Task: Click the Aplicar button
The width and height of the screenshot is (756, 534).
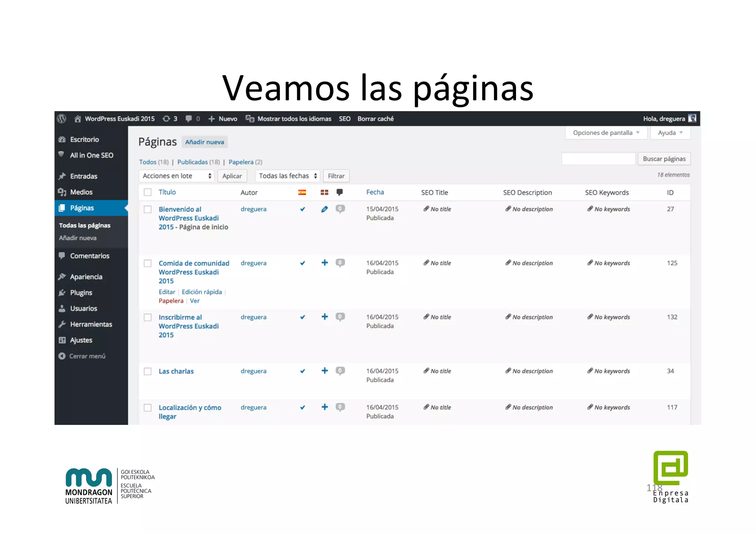Action: [232, 176]
